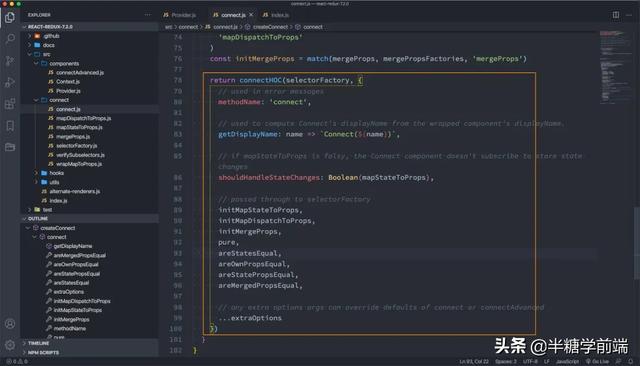The image size is (640, 366).
Task: Click createConnect in breadcrumb
Action: (x=266, y=27)
